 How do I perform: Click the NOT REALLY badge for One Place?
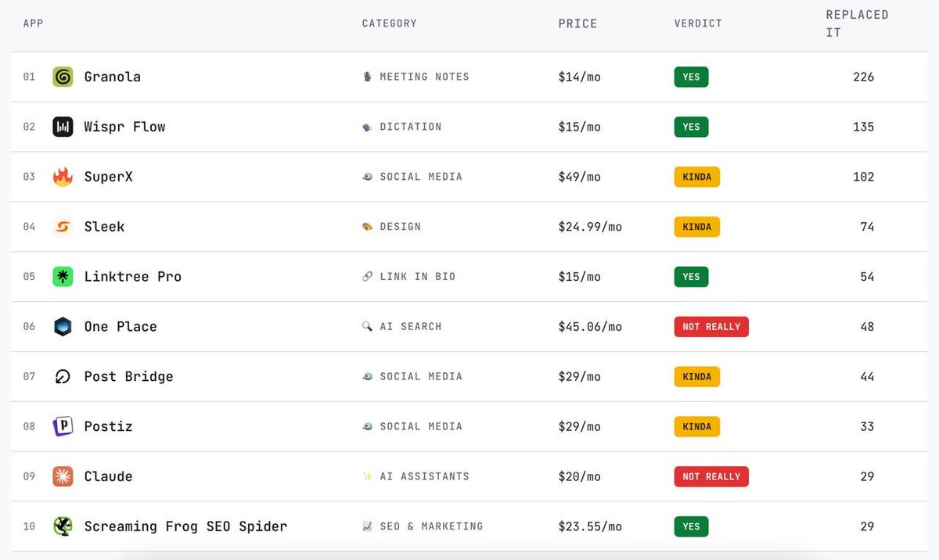point(711,327)
